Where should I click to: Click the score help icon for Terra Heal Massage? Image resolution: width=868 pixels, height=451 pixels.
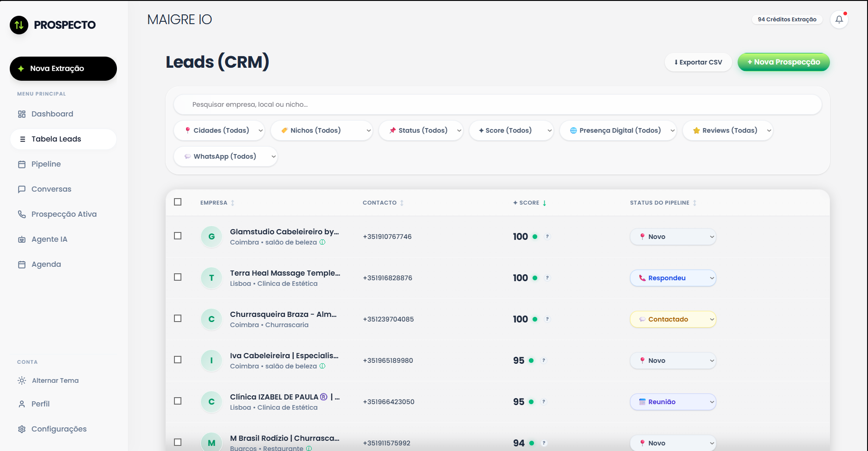coord(547,278)
